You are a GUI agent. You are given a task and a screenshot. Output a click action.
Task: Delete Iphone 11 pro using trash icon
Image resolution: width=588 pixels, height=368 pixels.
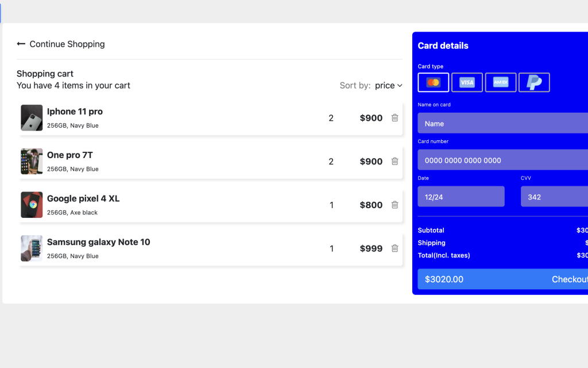pyautogui.click(x=394, y=117)
